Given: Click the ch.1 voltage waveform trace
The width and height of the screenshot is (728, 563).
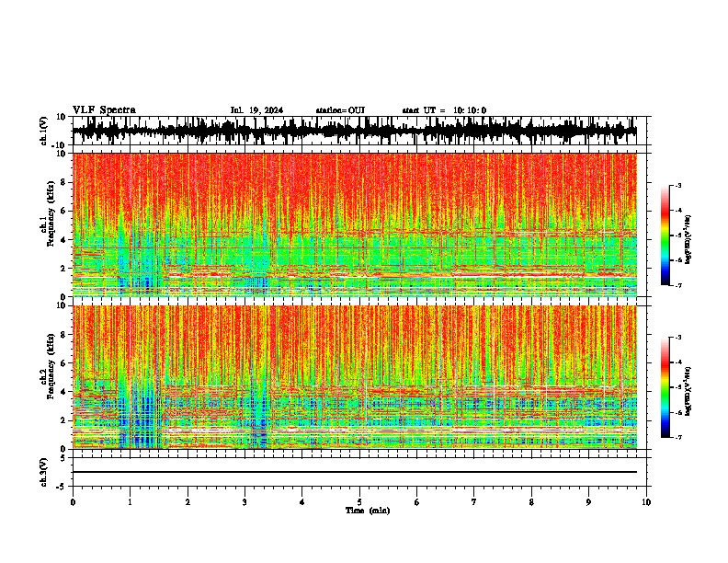Looking at the screenshot, I should [x=355, y=131].
